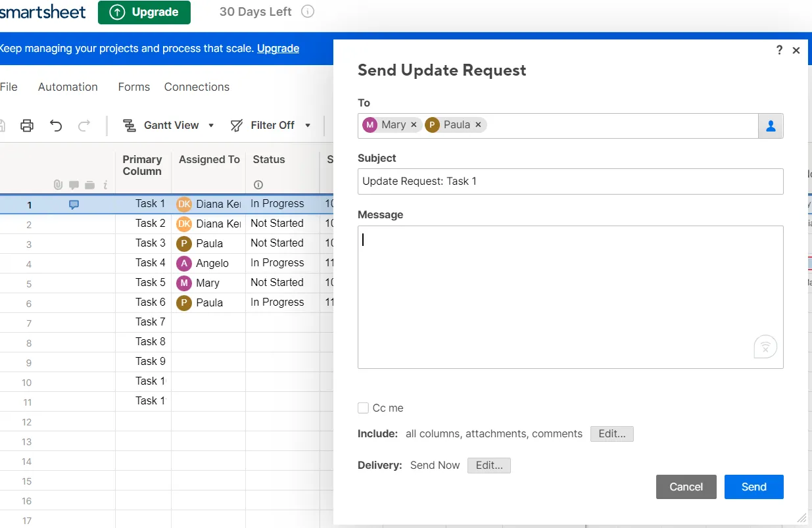Select the Task 4 cell
The width and height of the screenshot is (812, 528).
tap(143, 263)
